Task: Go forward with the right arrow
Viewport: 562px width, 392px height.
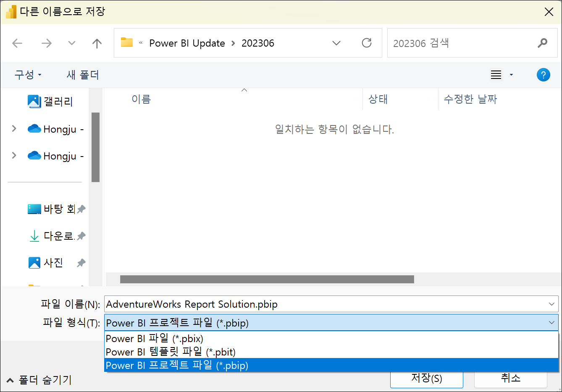Action: 47,43
